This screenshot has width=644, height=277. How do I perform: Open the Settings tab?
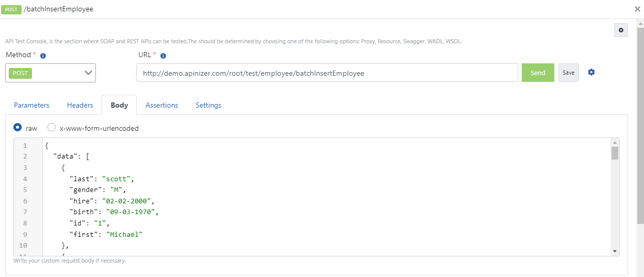click(x=208, y=105)
